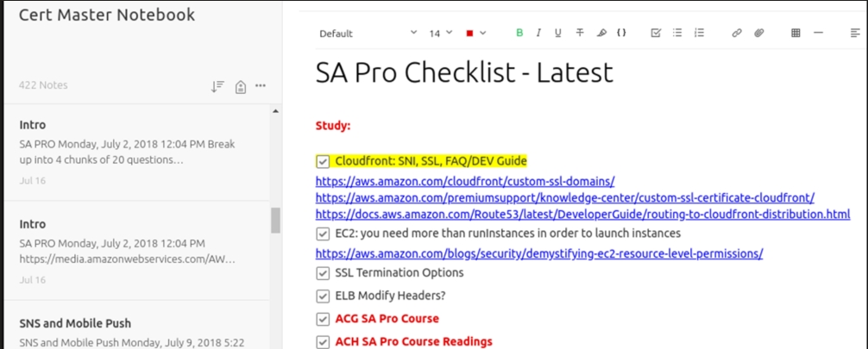868x349 pixels.
Task: Expand the text color dropdown arrow
Action: [482, 34]
